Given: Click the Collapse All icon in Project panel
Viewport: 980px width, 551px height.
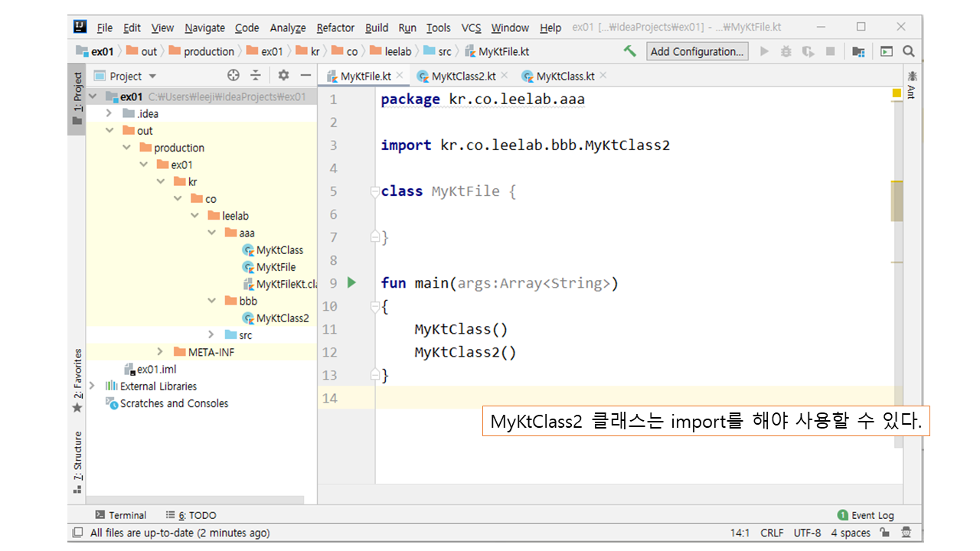Looking at the screenshot, I should 256,75.
